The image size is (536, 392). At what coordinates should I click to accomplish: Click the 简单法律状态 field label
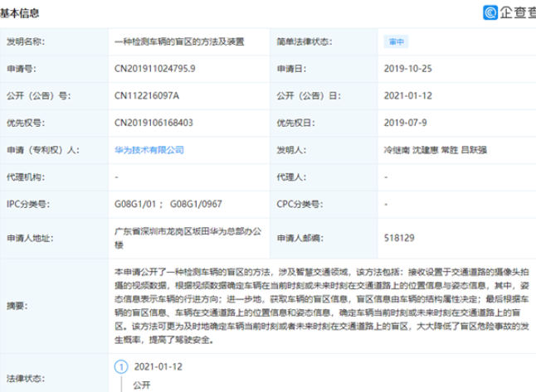(305, 41)
